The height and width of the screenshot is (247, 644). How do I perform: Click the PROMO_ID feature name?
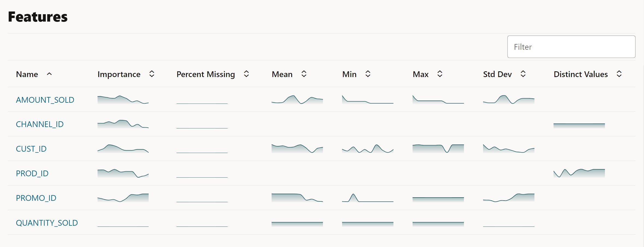[36, 198]
